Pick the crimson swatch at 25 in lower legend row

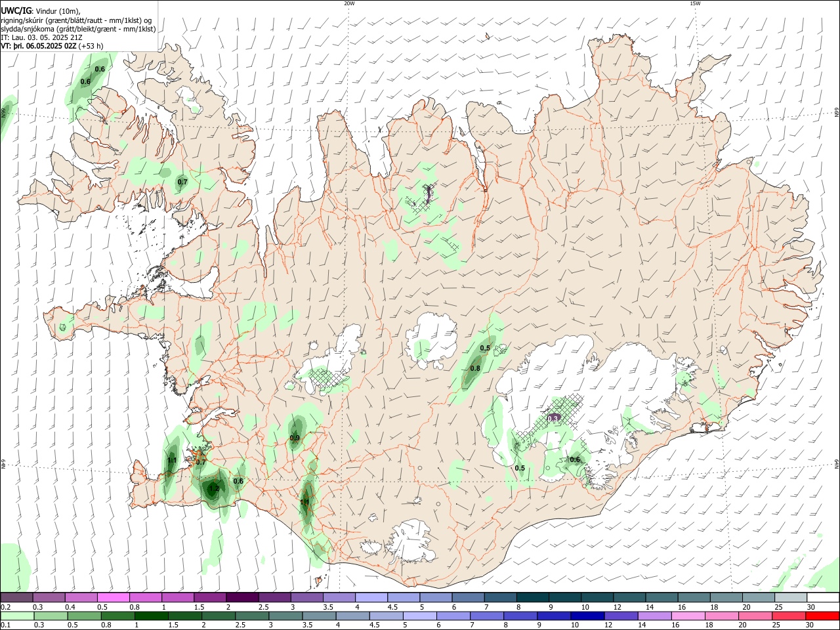pyautogui.click(x=789, y=616)
